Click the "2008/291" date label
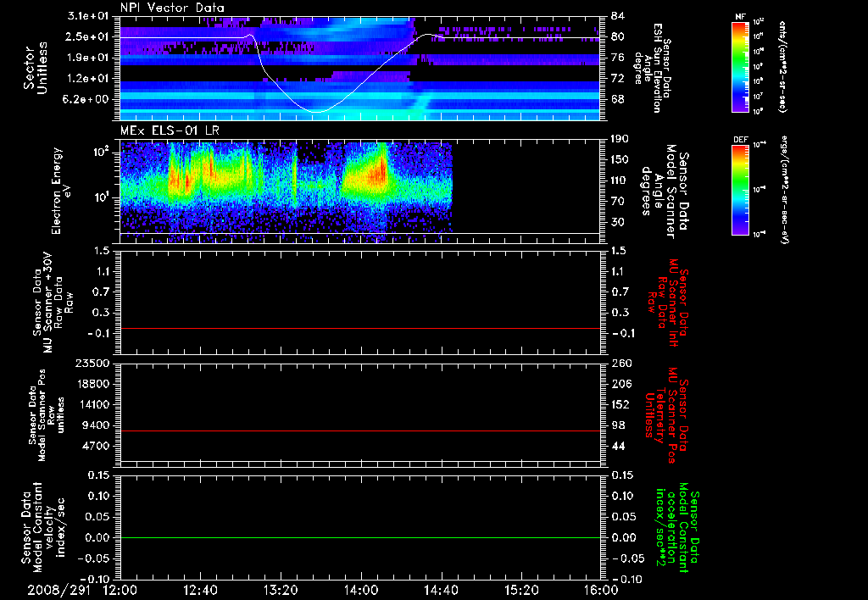 58,590
